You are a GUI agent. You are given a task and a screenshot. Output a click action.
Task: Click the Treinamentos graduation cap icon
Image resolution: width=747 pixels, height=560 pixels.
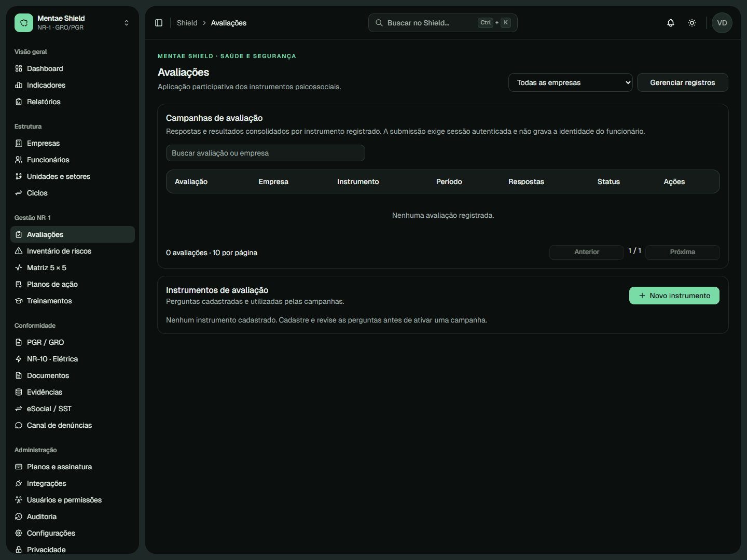(x=19, y=301)
